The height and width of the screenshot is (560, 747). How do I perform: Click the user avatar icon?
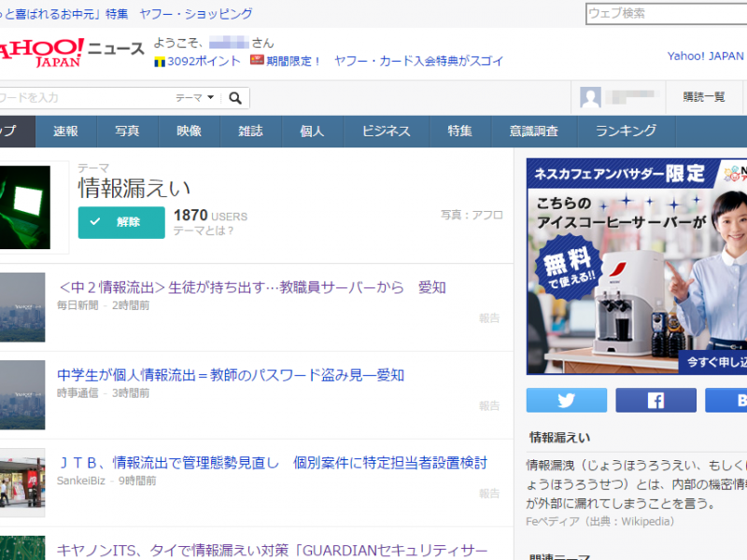590,97
